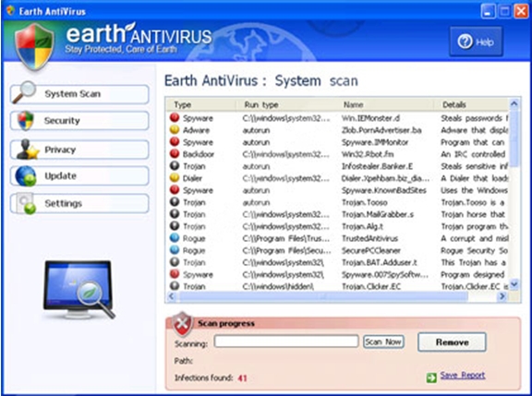Click the infections found count 41
Screen dimensions: 532x396
click(242, 378)
